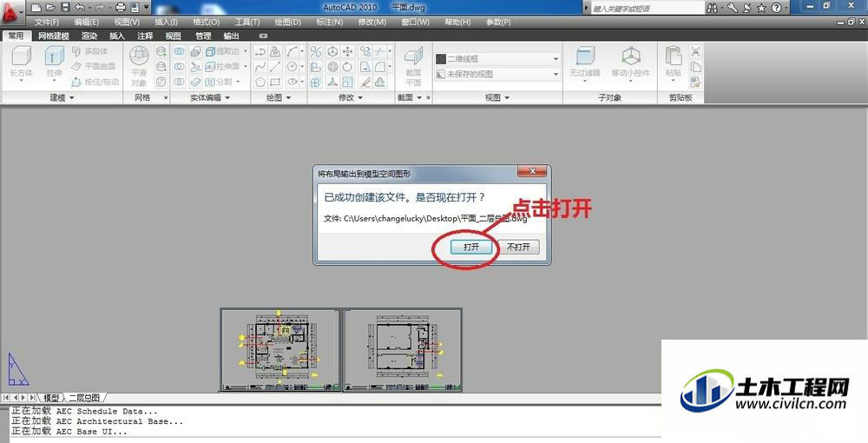Open the 未保存的视图 view dropdown
The width and height of the screenshot is (868, 443).
[497, 74]
